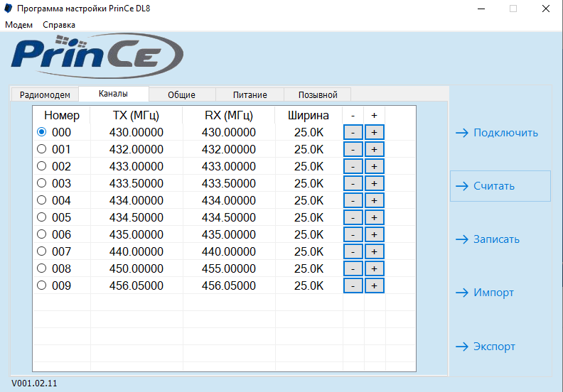The width and height of the screenshot is (563, 392).
Task: Click the Считать button
Action: click(500, 186)
